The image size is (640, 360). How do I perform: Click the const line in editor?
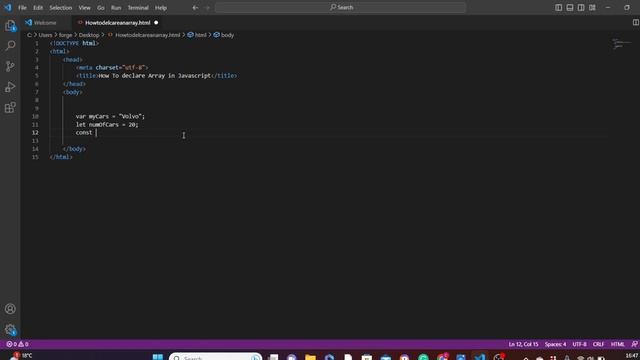tap(84, 133)
